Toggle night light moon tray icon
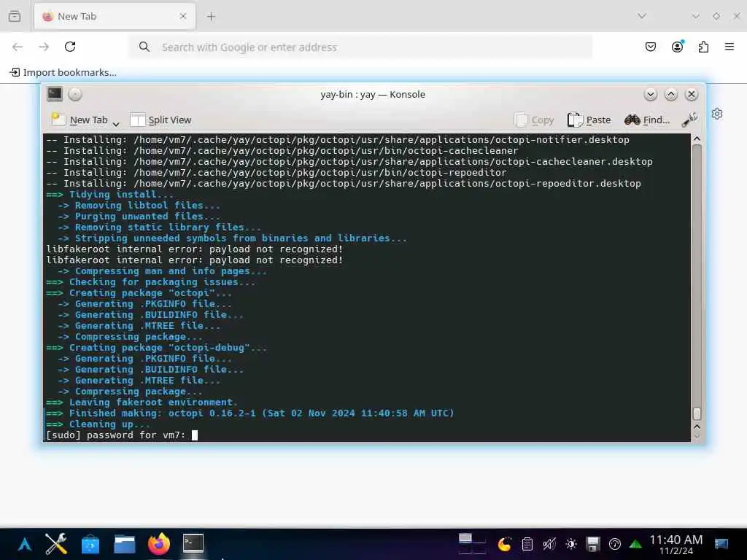Viewport: 747px width, 560px height. 505,544
